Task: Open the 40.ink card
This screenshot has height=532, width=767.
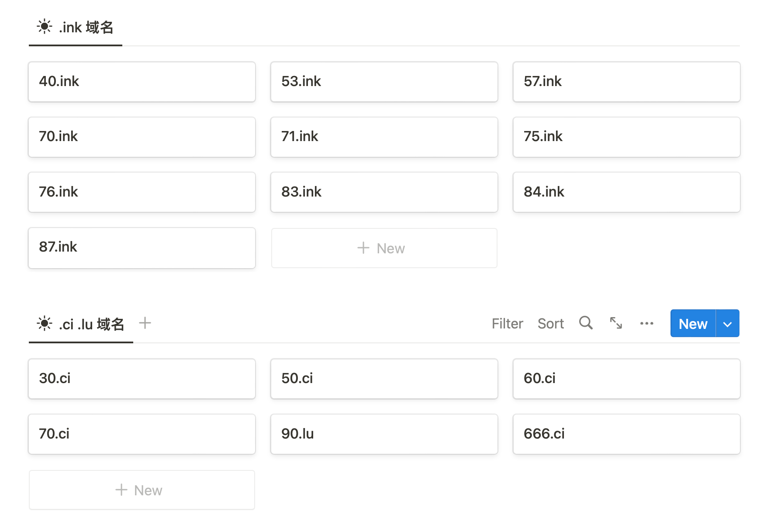Action: [x=142, y=82]
